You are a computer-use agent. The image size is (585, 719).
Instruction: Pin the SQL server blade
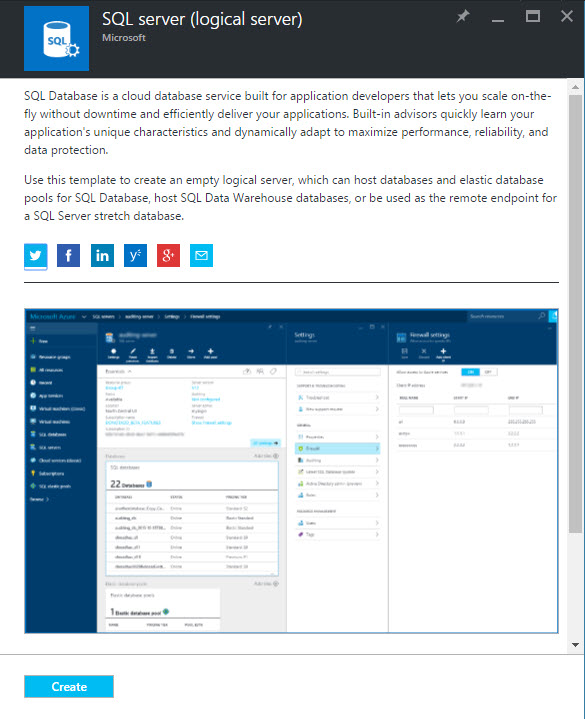click(x=463, y=17)
